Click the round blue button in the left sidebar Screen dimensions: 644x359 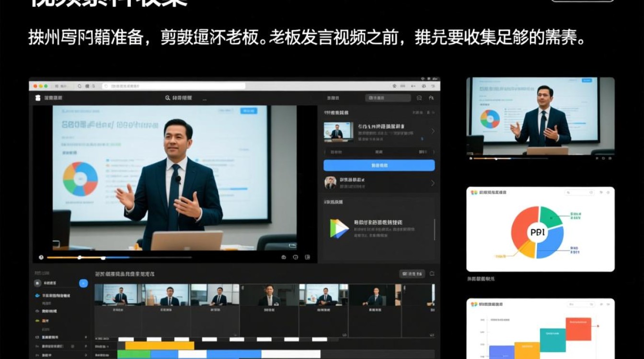tap(83, 283)
